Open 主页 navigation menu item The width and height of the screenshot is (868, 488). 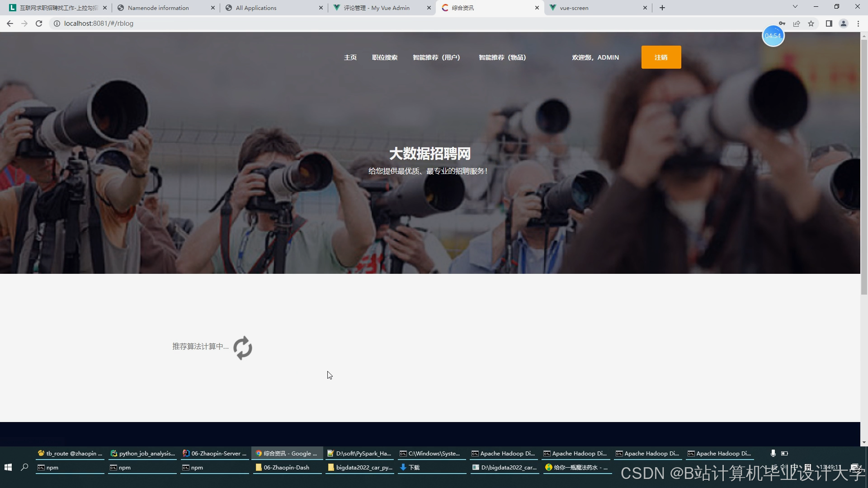[350, 57]
